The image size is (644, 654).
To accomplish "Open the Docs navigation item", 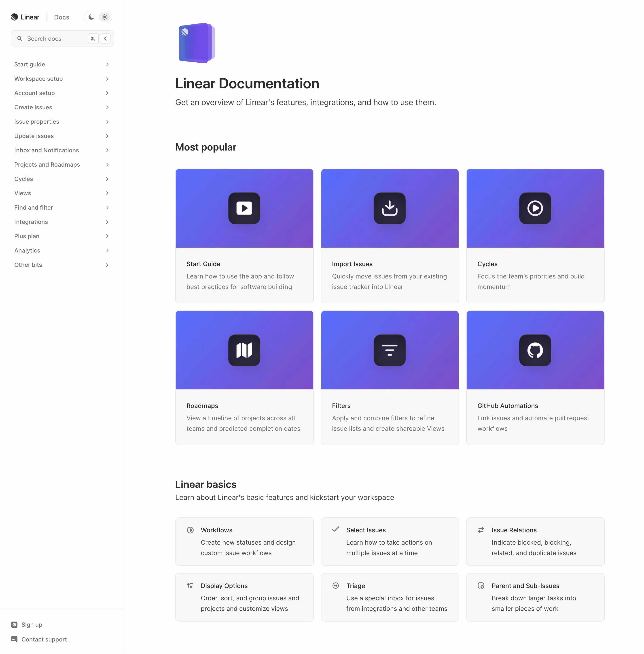I will (61, 17).
